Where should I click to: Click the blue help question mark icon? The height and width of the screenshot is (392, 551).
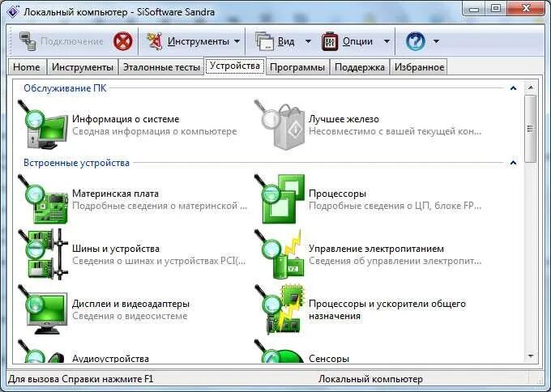[416, 41]
